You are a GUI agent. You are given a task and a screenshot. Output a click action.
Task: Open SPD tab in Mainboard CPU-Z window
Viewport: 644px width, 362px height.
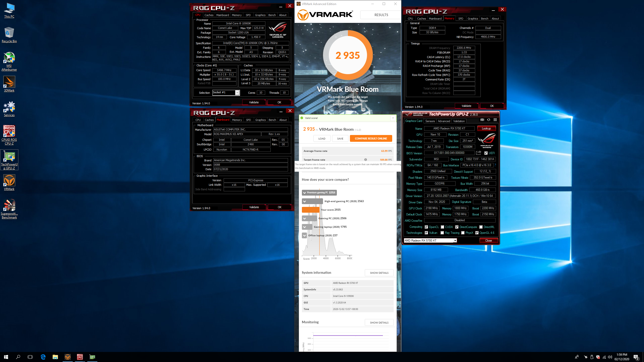(x=248, y=120)
